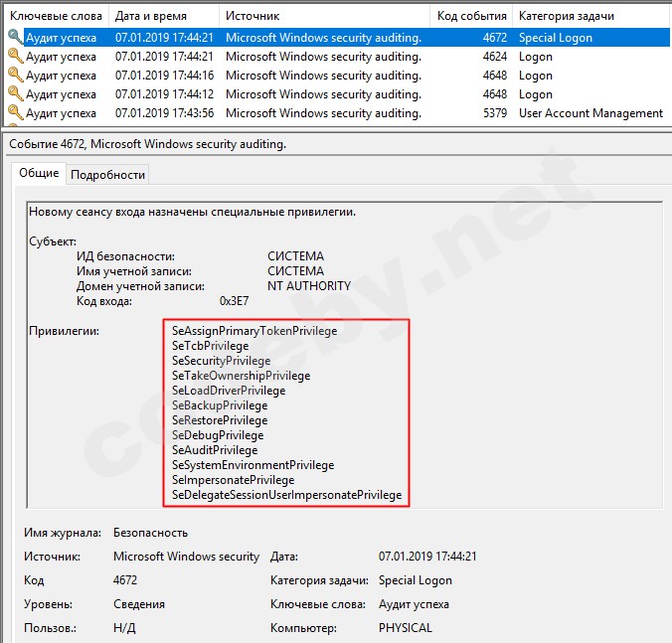Sort by Категория задачи column header
Image resolution: width=672 pixels, height=643 pixels.
point(592,16)
